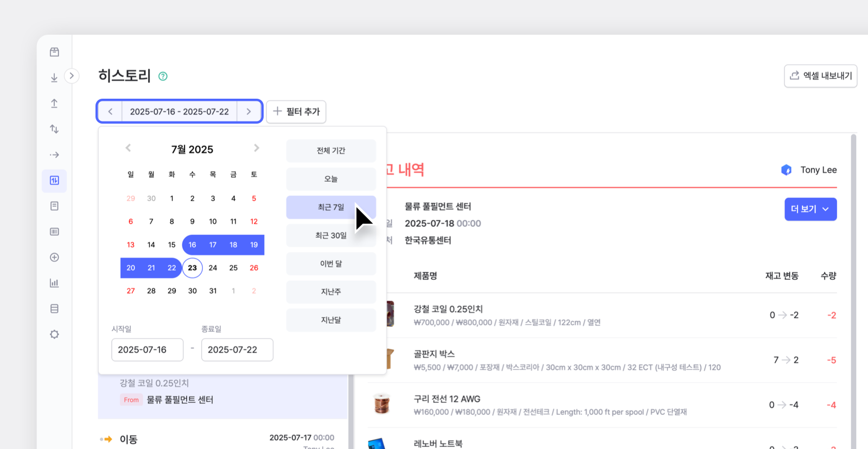Image resolution: width=868 pixels, height=449 pixels.
Task: Open the adjust up-down arrows sidebar icon
Action: (x=54, y=129)
